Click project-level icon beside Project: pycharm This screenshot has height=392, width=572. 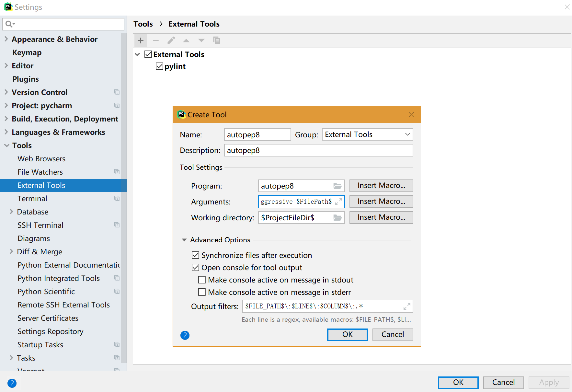click(117, 106)
